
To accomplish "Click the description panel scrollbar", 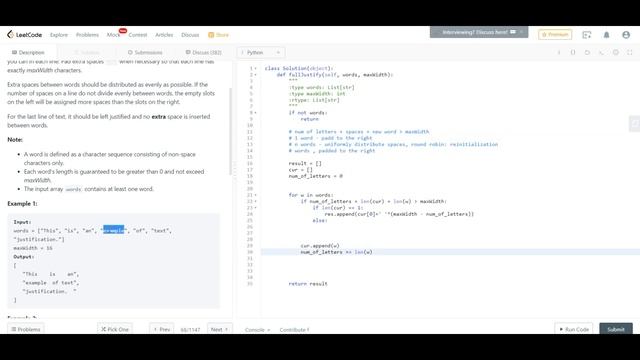I will 231,131.
